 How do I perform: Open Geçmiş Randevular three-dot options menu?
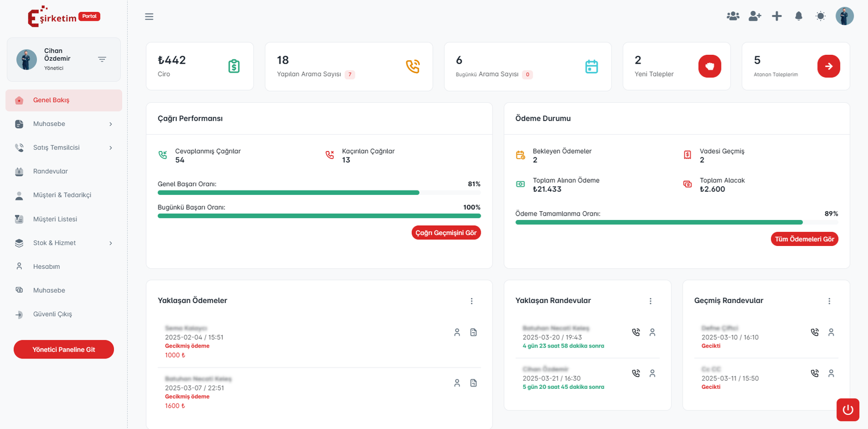[829, 301]
